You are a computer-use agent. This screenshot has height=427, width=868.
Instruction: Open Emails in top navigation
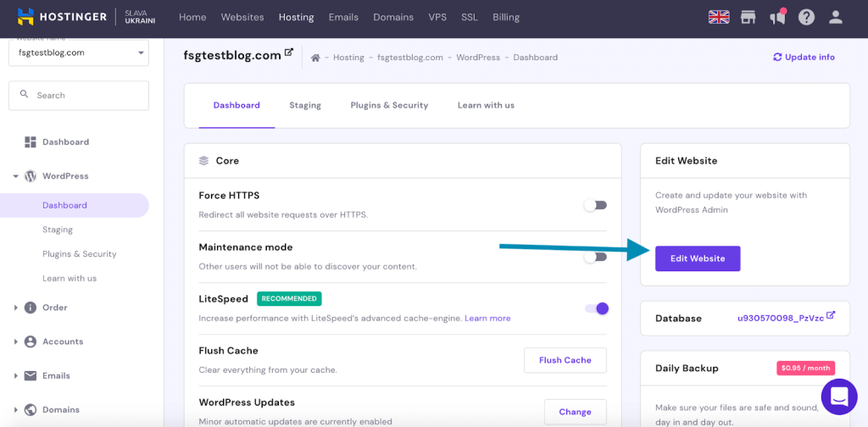pos(344,17)
